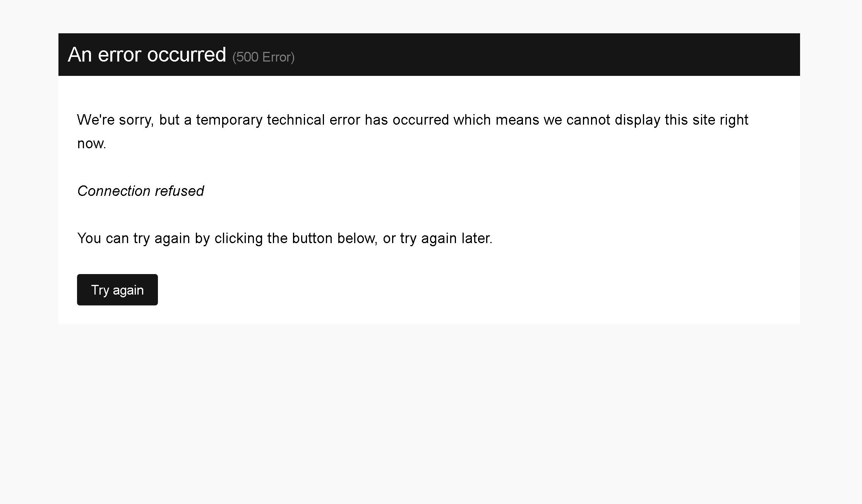862x504 pixels.
Task: Click the "You can try again" instruction sentence
Action: pos(284,238)
